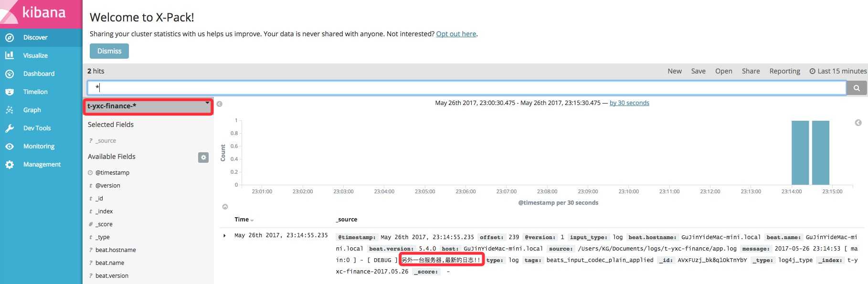Select Visualize menu label

pyautogui.click(x=35, y=55)
